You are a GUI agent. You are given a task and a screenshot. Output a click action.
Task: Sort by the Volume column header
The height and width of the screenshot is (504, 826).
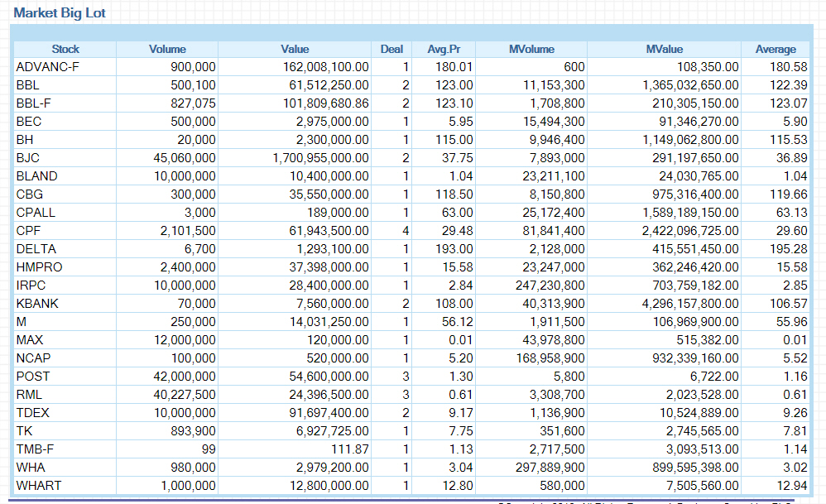pyautogui.click(x=167, y=49)
